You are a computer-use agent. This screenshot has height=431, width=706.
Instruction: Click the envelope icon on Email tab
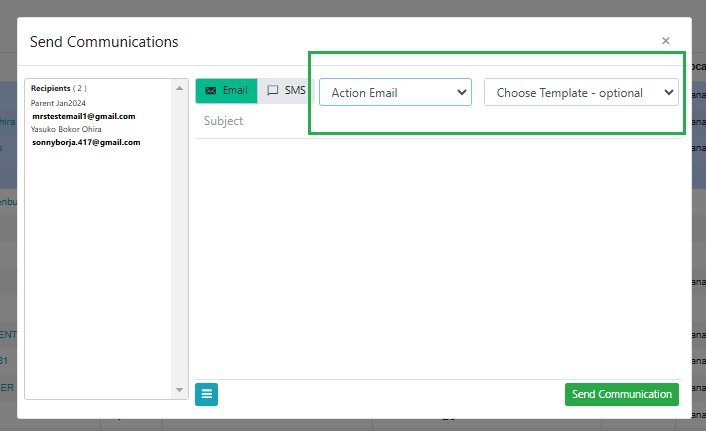pyautogui.click(x=210, y=91)
